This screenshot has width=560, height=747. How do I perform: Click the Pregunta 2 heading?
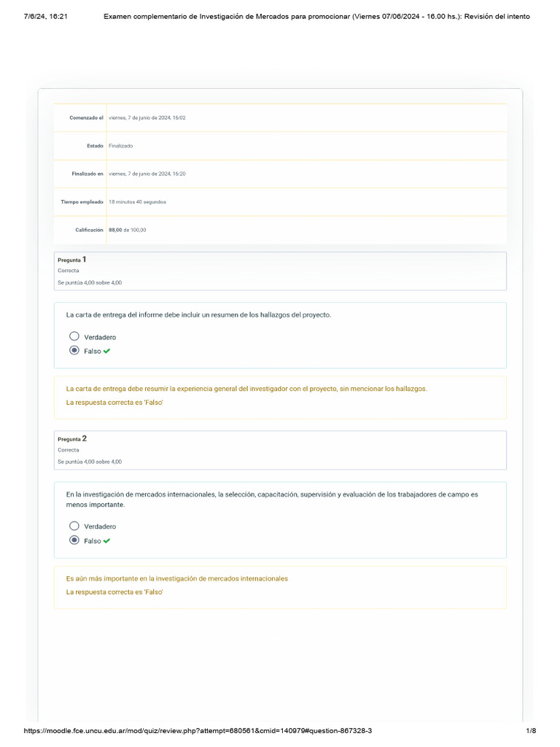click(72, 439)
